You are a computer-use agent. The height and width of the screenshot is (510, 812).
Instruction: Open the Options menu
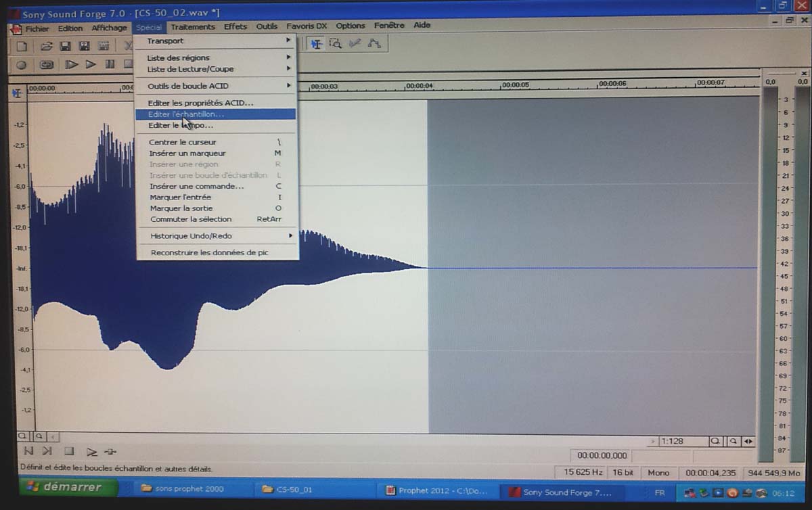(x=351, y=26)
